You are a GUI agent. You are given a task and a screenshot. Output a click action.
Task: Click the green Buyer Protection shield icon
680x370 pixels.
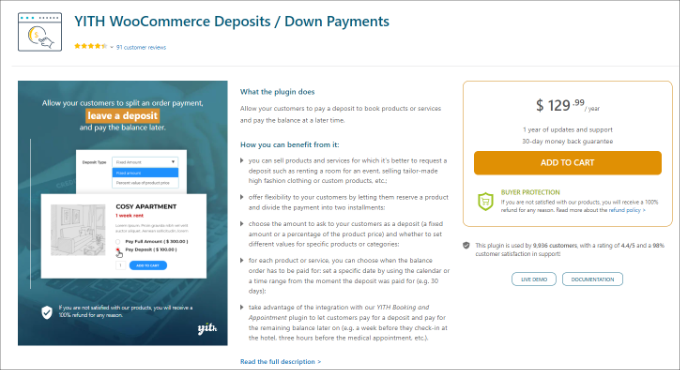(486, 202)
